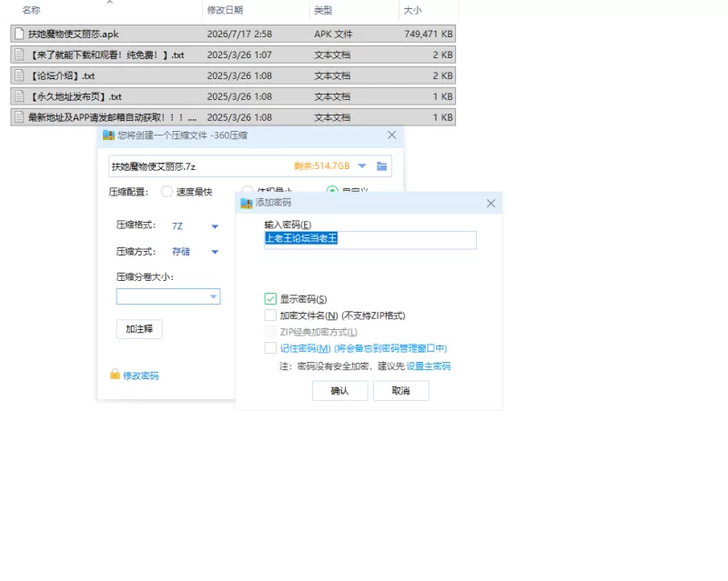Open the archive path dropdown arrow

(362, 166)
